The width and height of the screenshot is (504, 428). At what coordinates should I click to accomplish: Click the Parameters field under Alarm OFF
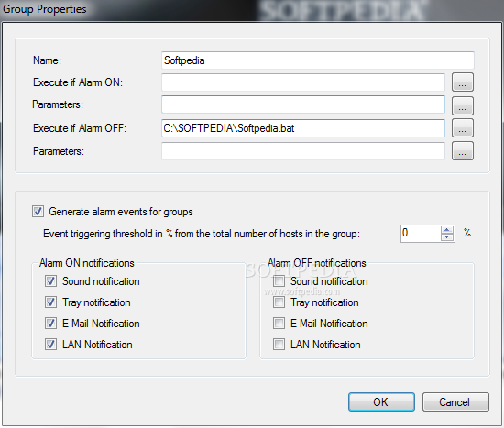point(303,151)
